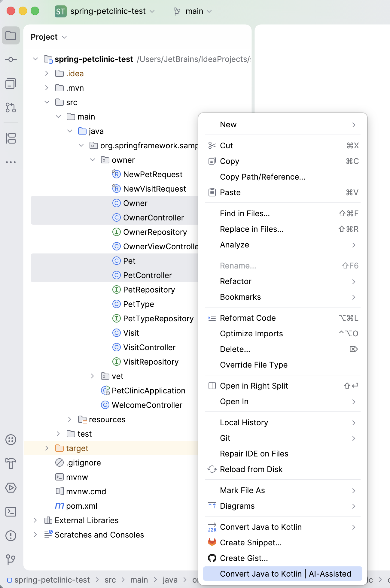The width and height of the screenshot is (390, 588).
Task: Open the Commit tool window icon
Action: click(x=11, y=59)
